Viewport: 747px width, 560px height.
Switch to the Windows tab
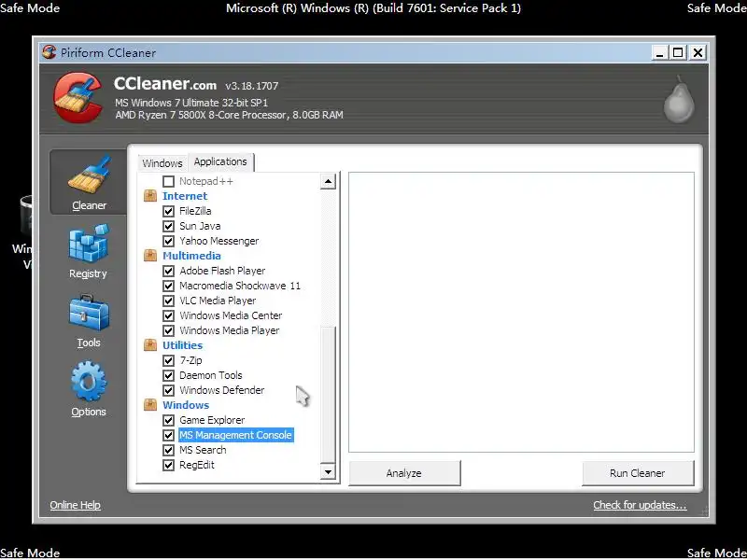coord(162,163)
